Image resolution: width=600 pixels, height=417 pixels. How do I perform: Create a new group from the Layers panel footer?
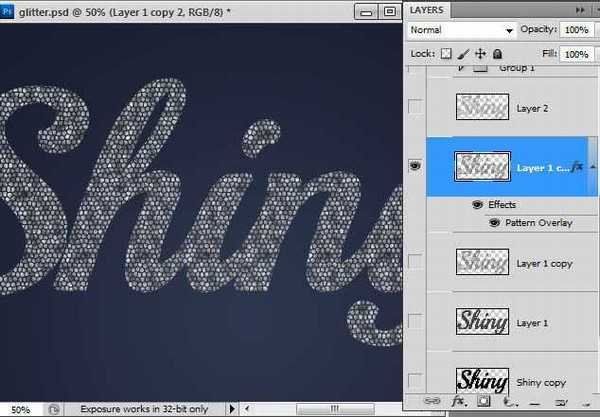click(535, 403)
